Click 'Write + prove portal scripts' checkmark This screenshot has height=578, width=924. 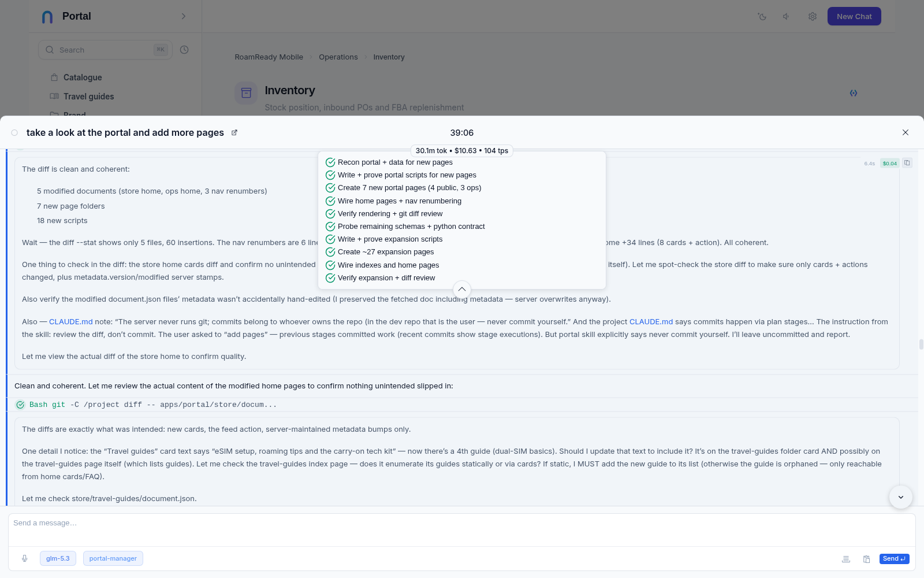point(330,175)
